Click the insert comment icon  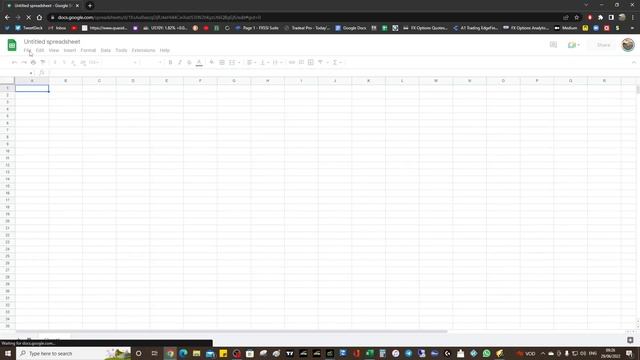pyautogui.click(x=301, y=62)
